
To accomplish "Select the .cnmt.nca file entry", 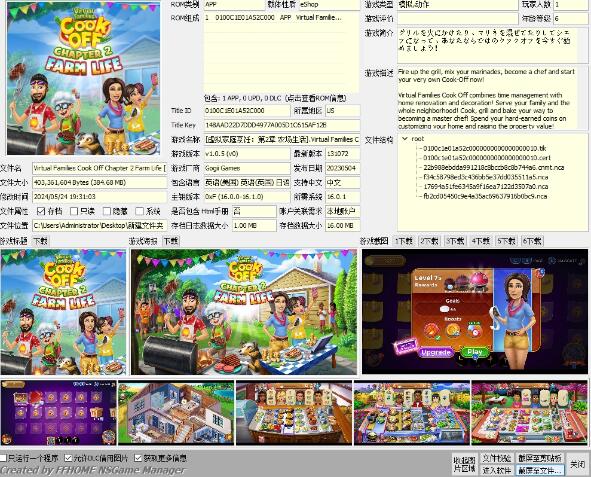I will (493, 167).
